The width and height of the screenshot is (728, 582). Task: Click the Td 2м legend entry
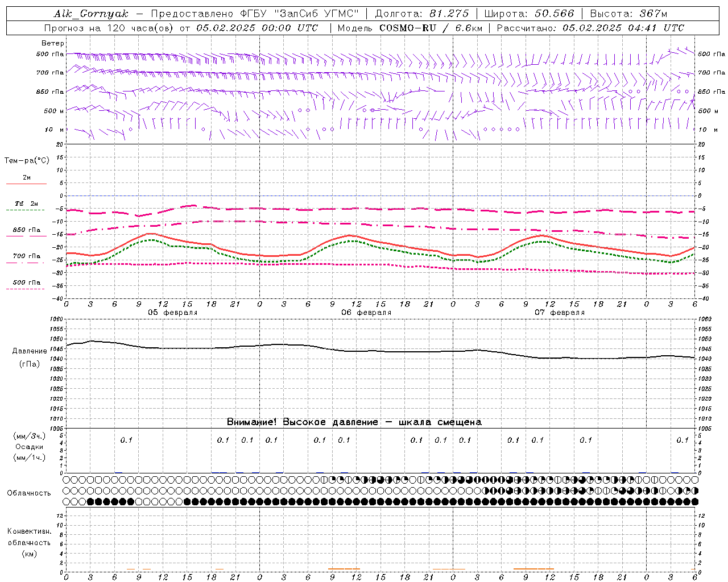[x=27, y=203]
